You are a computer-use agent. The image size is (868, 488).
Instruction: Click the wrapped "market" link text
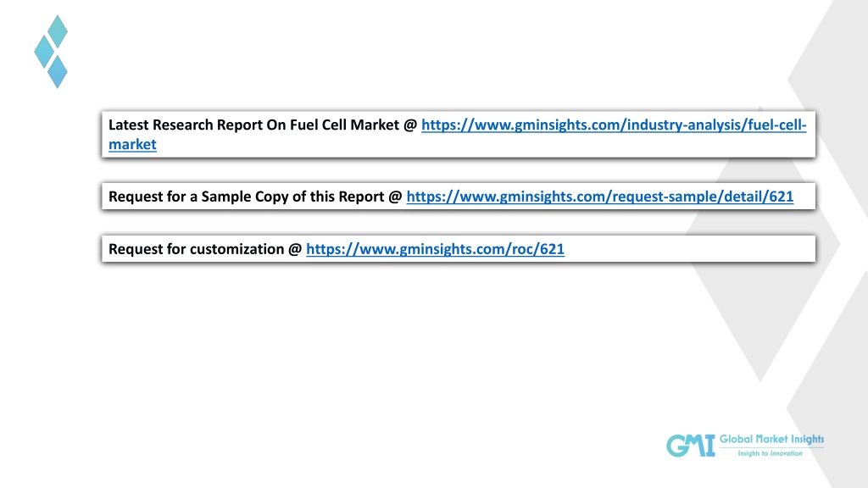pos(132,144)
